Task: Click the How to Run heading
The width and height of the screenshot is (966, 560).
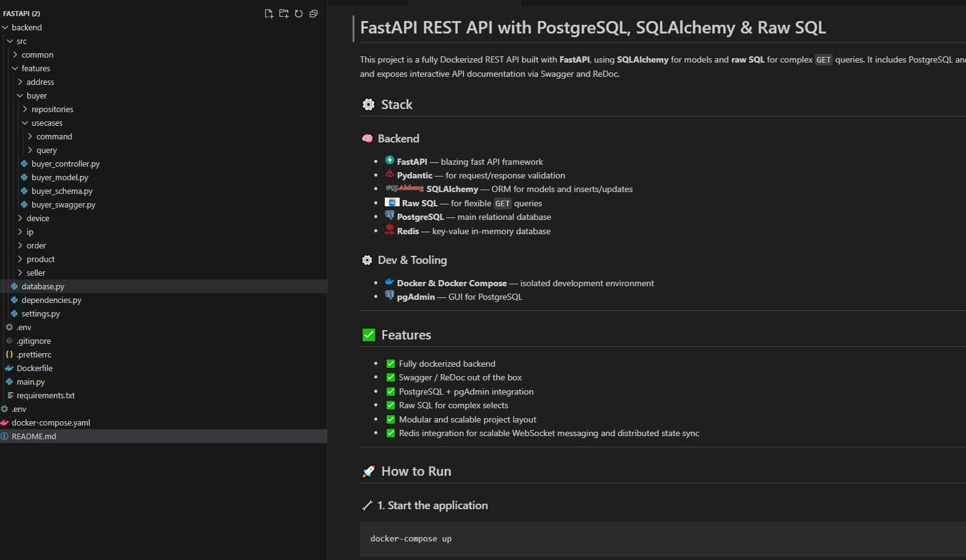Action: click(x=416, y=471)
